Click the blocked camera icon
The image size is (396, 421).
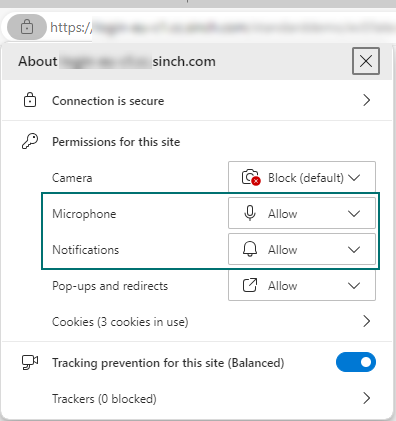click(251, 177)
